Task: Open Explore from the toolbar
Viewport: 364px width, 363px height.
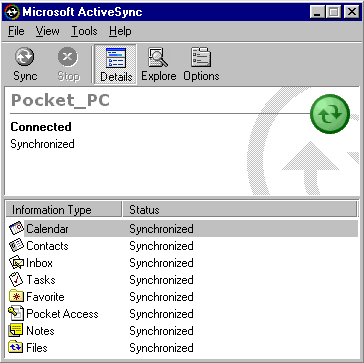Action: pyautogui.click(x=158, y=64)
